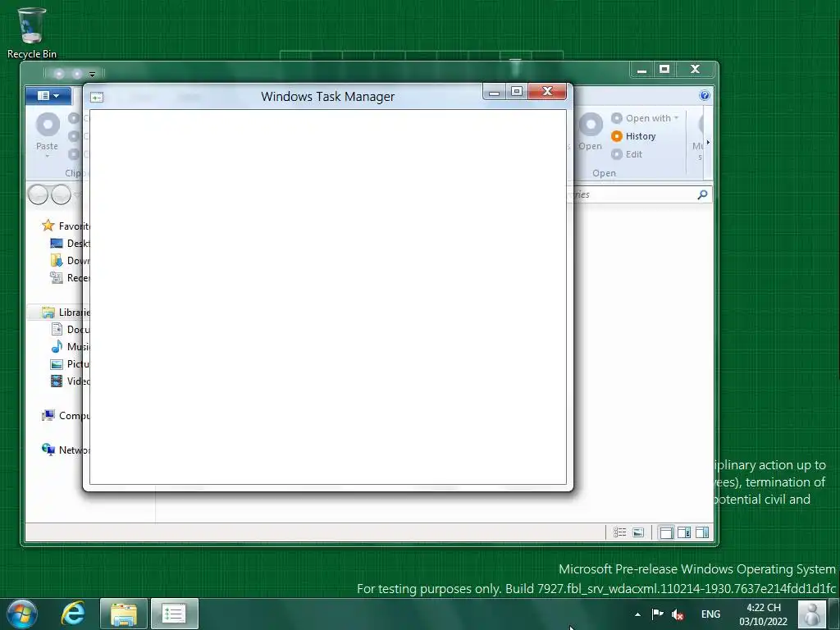Open the ENG input language indicator
This screenshot has height=630, width=840.
710,614
